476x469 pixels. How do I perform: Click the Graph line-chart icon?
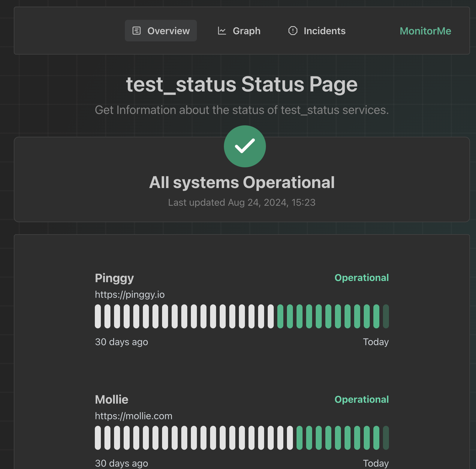222,31
